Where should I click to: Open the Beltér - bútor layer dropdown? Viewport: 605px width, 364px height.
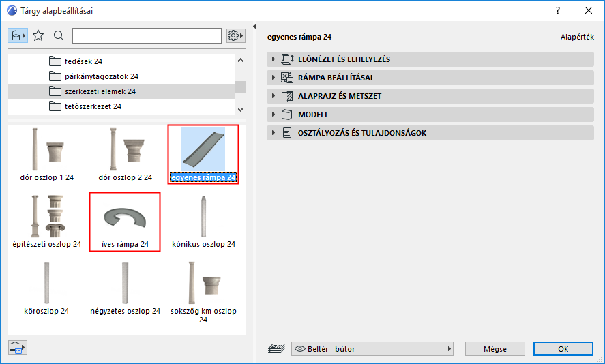(372, 348)
